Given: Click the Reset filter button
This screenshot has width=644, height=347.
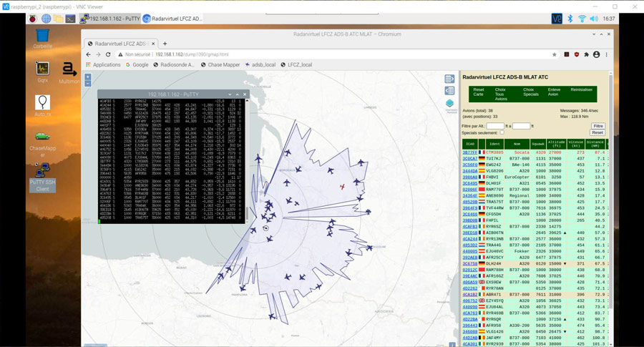Looking at the screenshot, I should [597, 132].
